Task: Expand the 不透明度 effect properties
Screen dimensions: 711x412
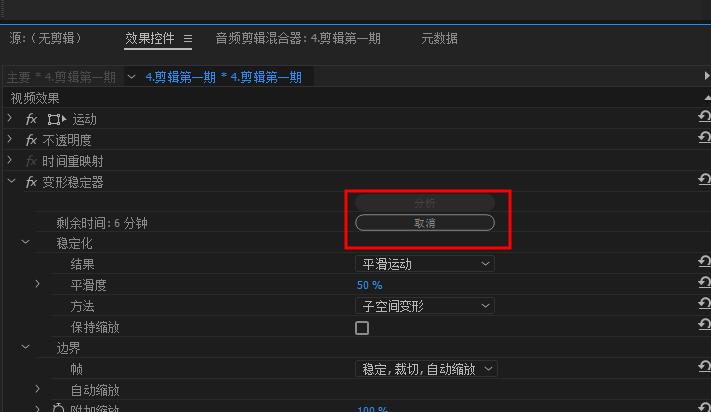Action: (10, 140)
